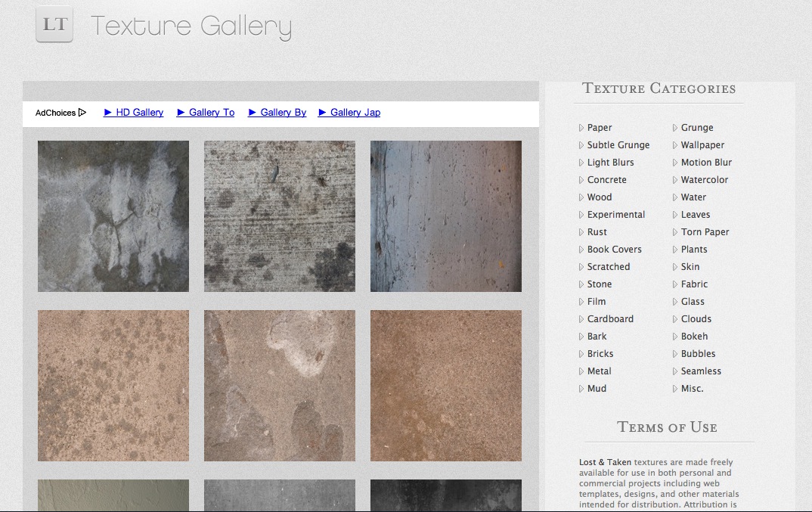812x512 pixels.
Task: Select the Bricks category
Action: tap(600, 354)
